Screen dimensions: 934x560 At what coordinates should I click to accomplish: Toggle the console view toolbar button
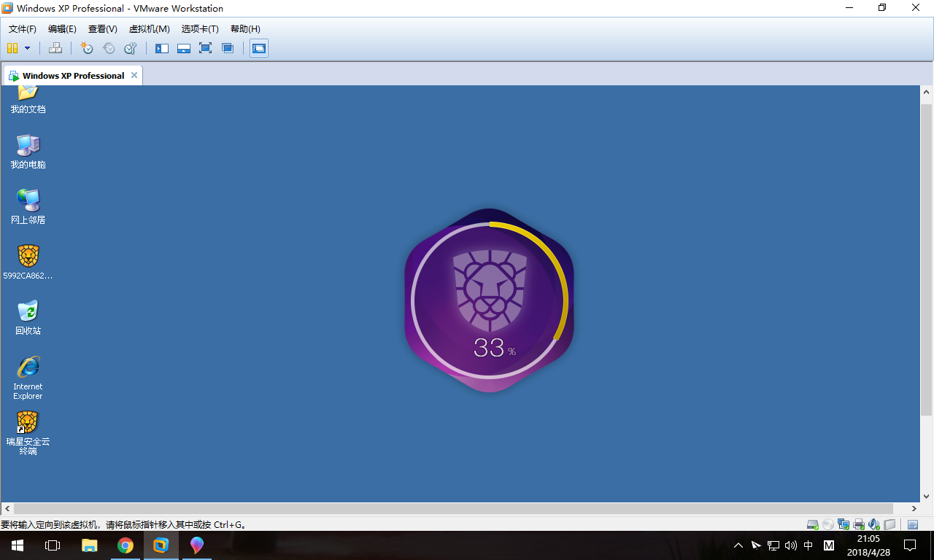259,48
